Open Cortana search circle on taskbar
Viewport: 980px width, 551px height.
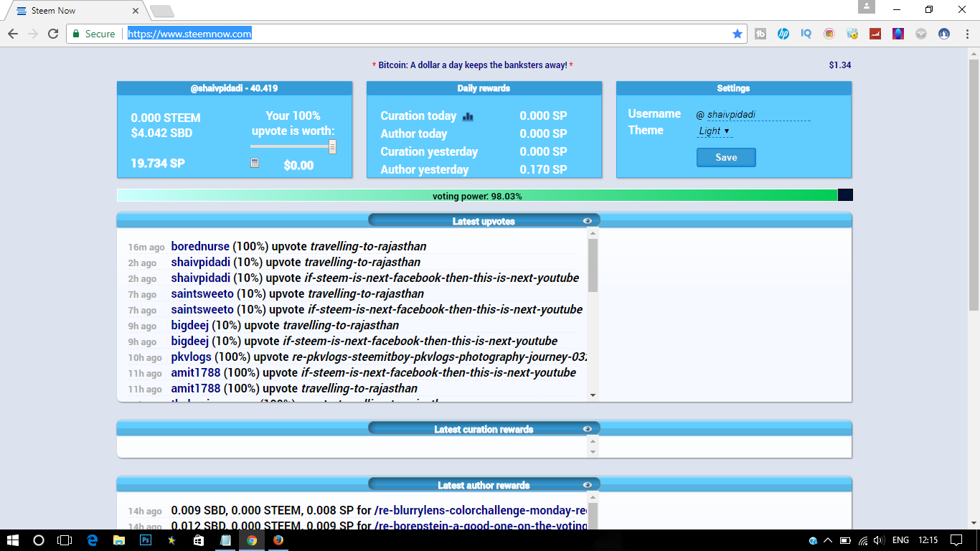click(39, 540)
